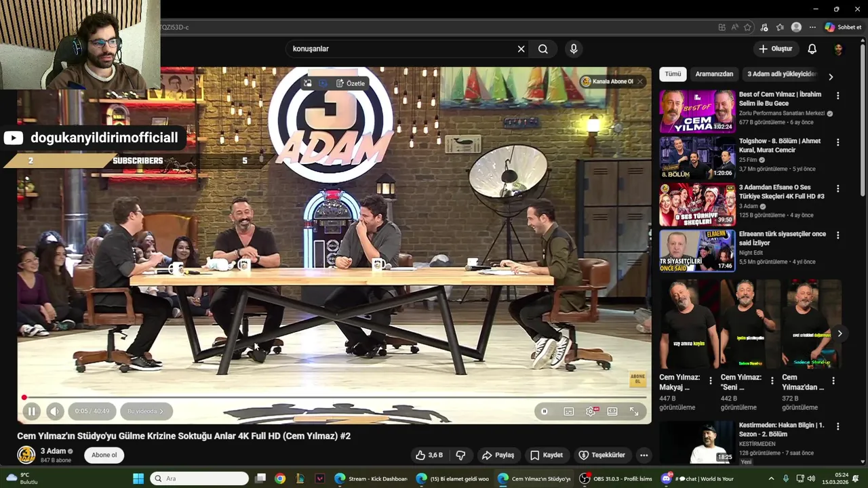868x488 pixels.
Task: Open Edge media control music icon
Action: click(x=764, y=27)
